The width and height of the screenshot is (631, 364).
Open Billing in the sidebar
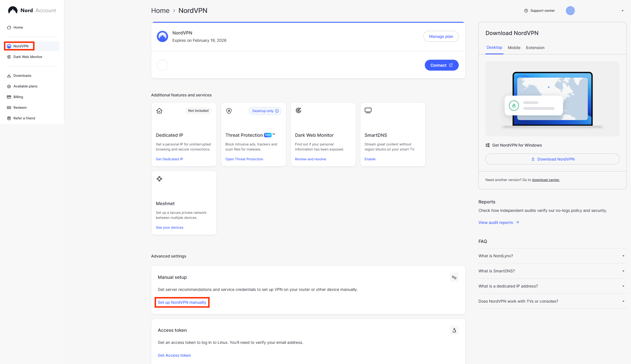click(15, 97)
